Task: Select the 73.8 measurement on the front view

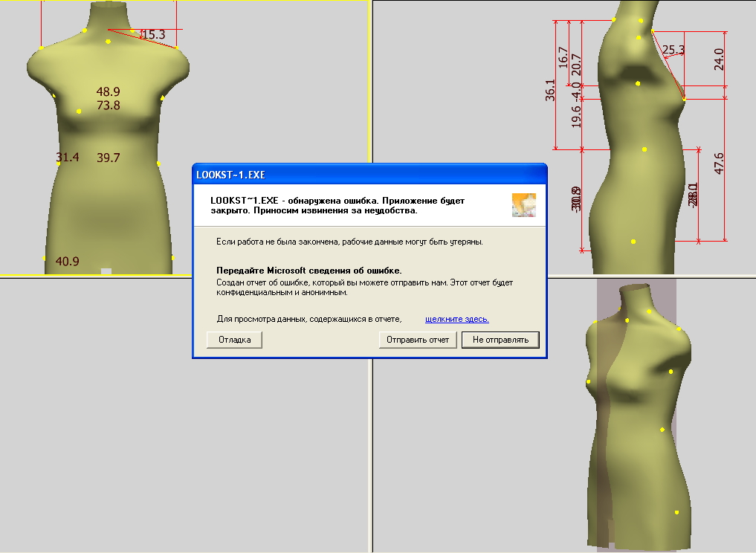Action: (x=108, y=105)
